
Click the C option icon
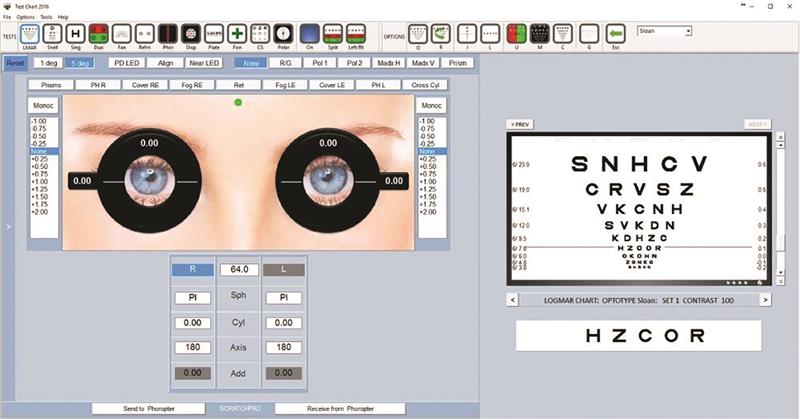click(562, 34)
